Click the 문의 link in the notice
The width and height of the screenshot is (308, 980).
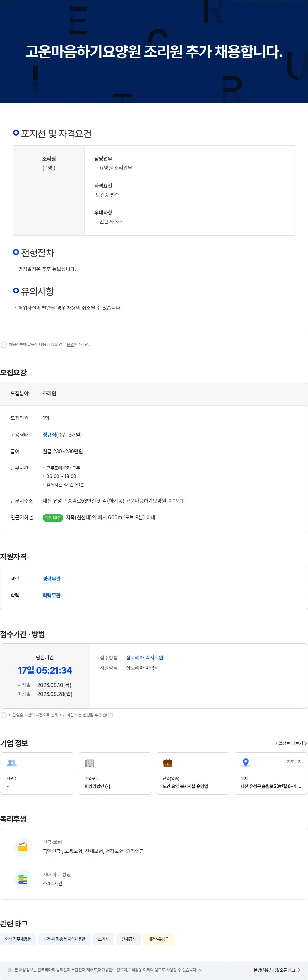point(70,344)
